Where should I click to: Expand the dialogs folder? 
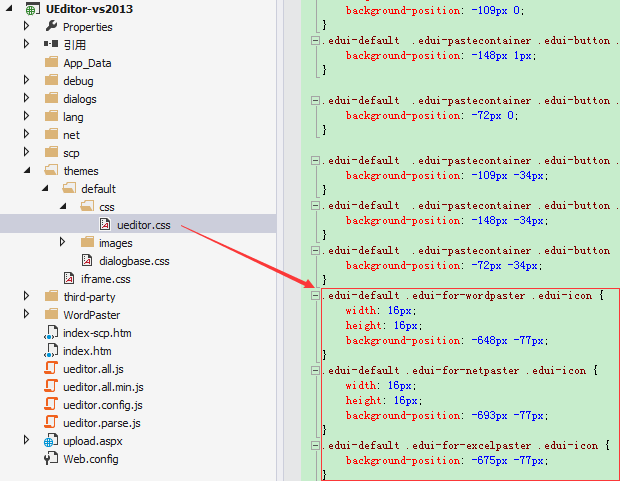coord(26,98)
